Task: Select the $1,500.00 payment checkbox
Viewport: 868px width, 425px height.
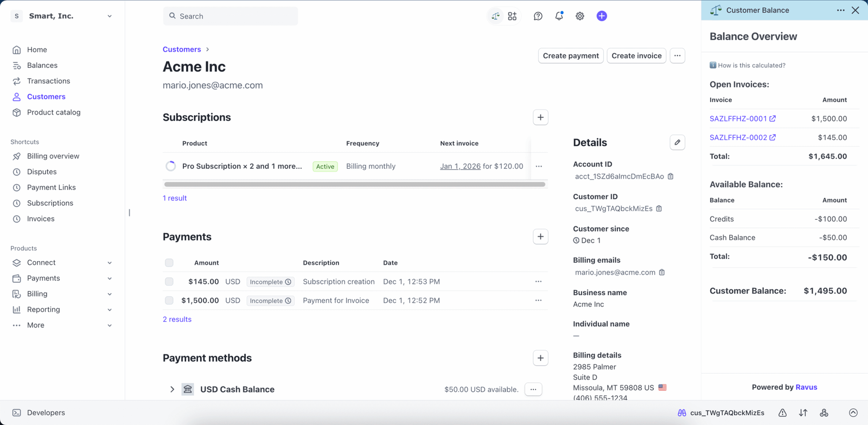Action: [x=169, y=301]
